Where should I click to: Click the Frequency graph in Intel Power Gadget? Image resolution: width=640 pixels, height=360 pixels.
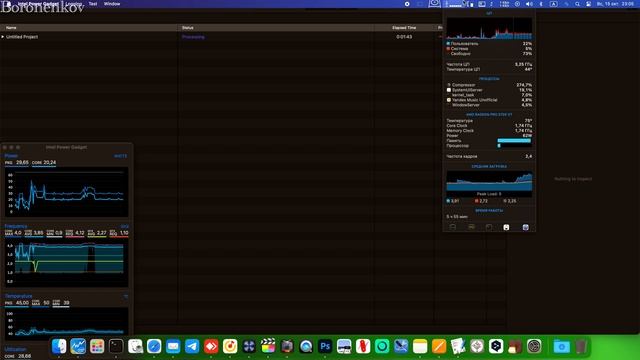tap(67, 262)
